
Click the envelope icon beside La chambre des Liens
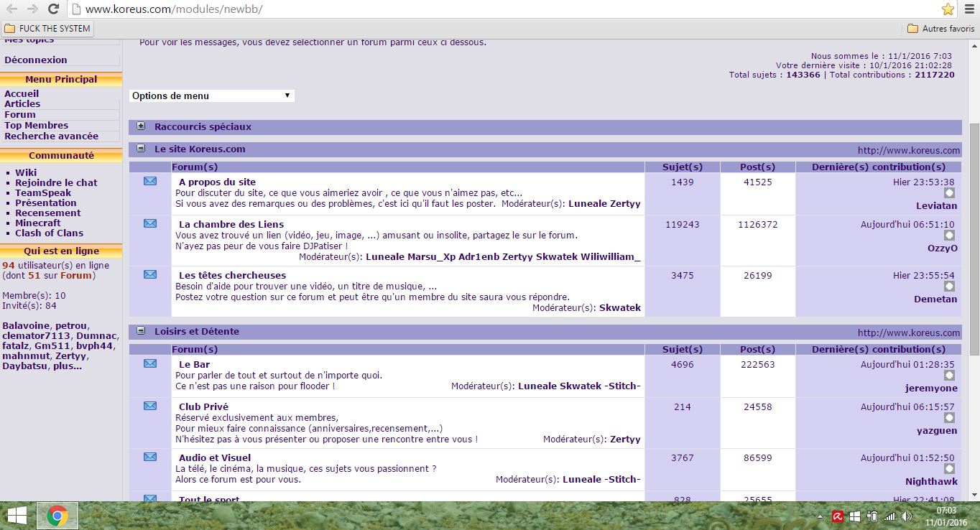click(x=149, y=224)
